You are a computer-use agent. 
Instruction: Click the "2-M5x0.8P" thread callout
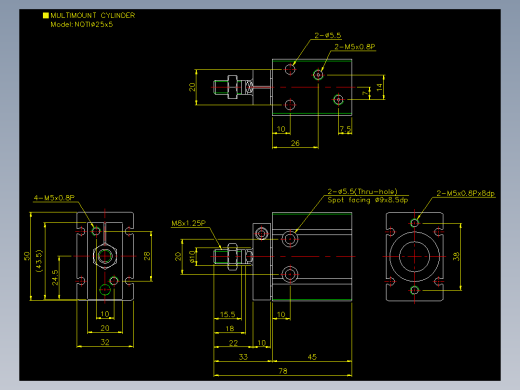pos(355,47)
